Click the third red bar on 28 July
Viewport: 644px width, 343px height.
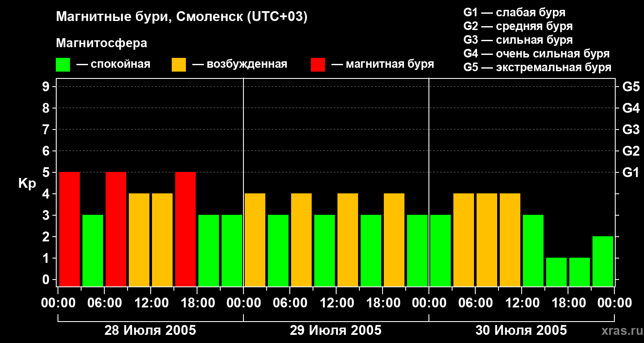185,229
